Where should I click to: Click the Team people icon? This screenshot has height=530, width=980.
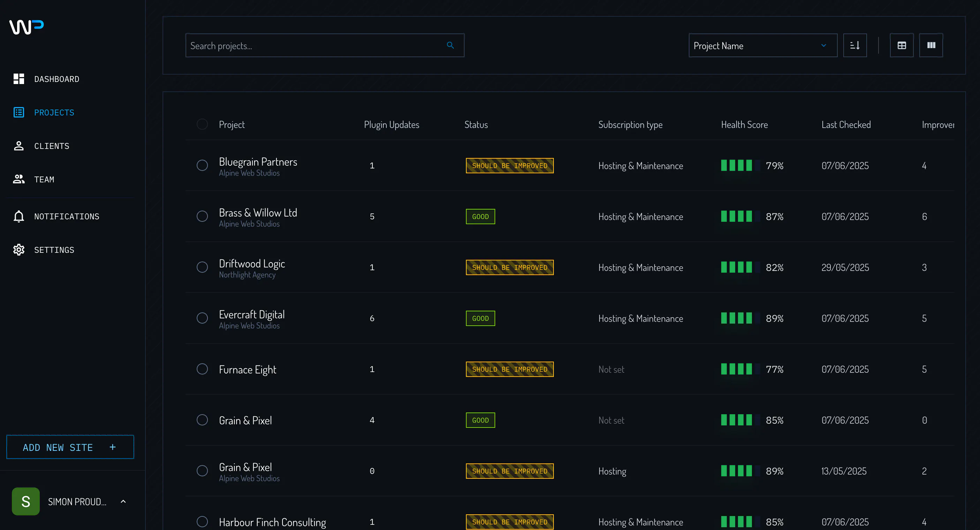click(18, 179)
